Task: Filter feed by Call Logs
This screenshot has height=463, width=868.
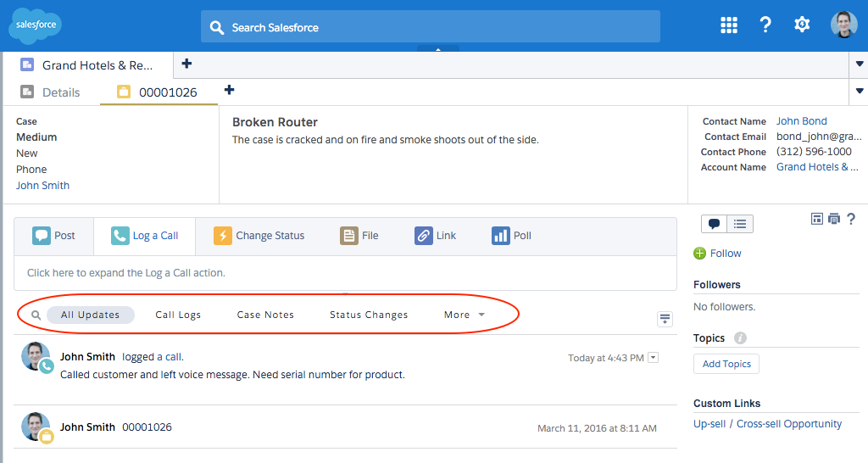Action: [178, 315]
